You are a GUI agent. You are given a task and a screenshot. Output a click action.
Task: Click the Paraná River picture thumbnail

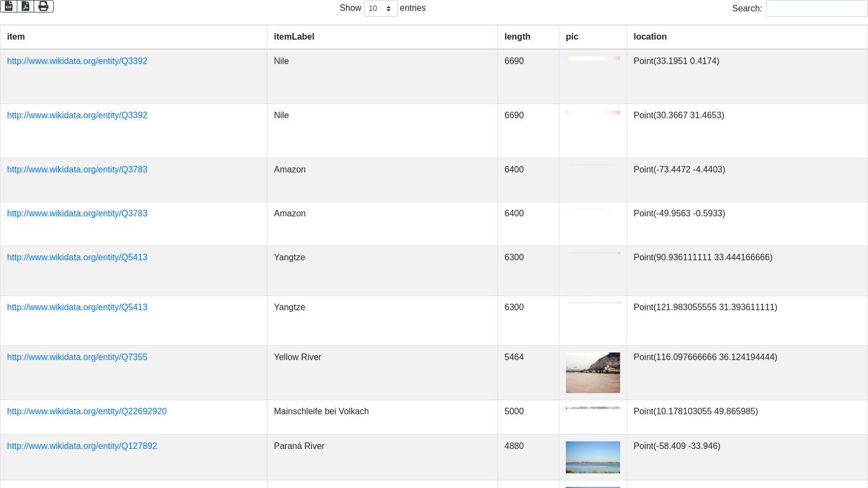592,457
